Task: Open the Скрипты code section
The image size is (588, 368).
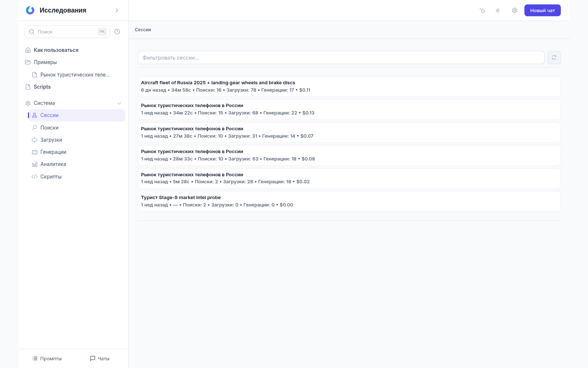Action: pyautogui.click(x=76, y=177)
